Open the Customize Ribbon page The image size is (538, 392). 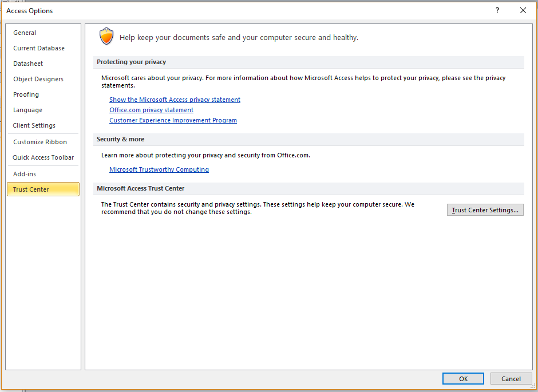click(x=40, y=142)
